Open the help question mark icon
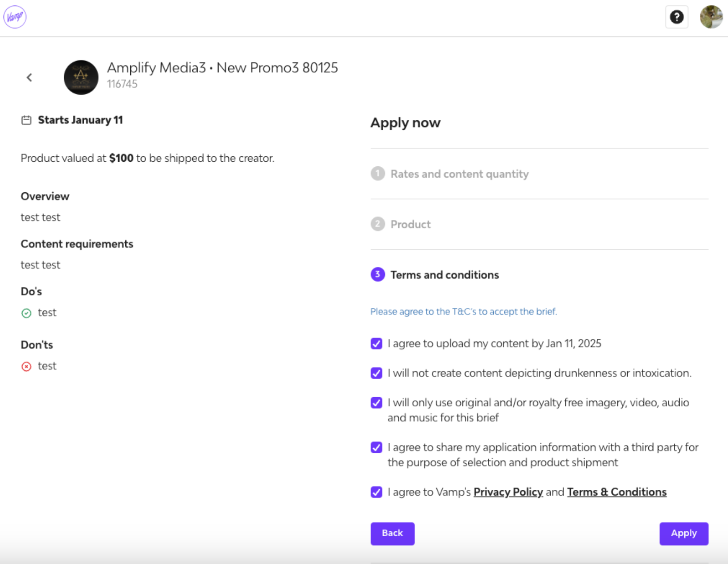Screen dimensions: 728x564 click(677, 17)
